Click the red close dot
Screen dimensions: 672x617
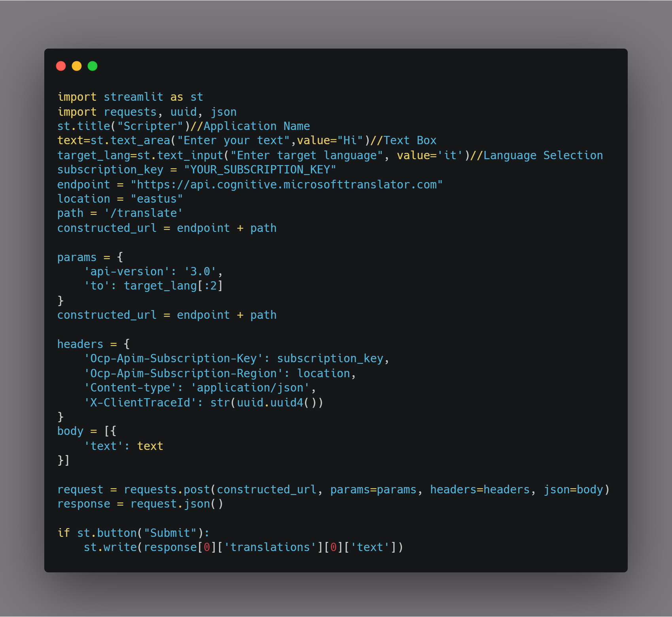tap(61, 66)
